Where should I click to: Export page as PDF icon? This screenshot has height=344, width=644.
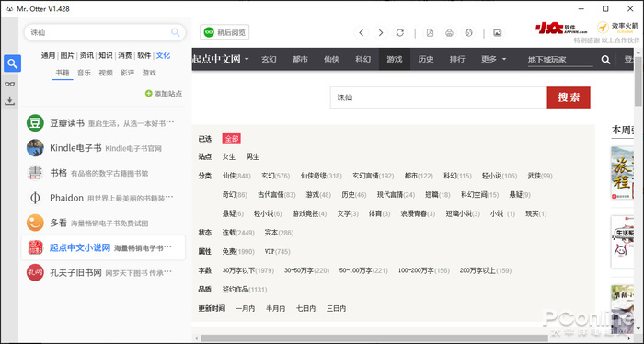[x=430, y=33]
